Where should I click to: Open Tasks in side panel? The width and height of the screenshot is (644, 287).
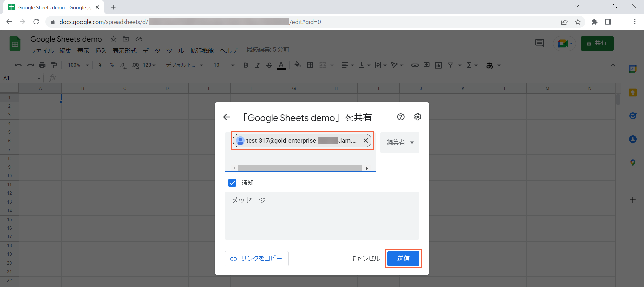633,116
